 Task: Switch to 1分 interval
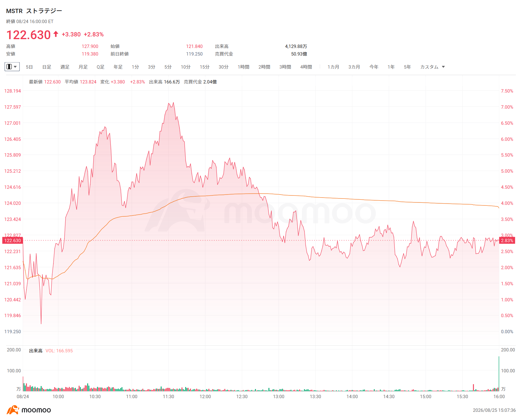(135, 67)
